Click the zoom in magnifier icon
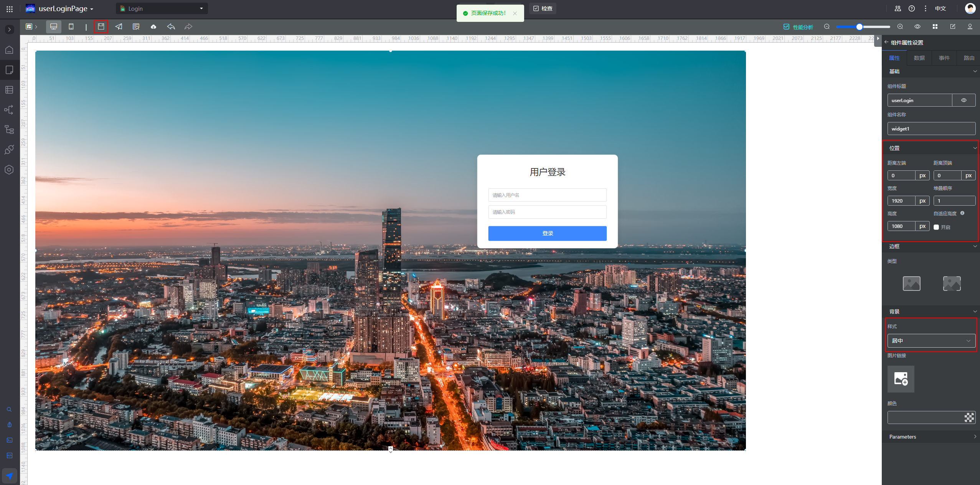This screenshot has width=980, height=485. (x=900, y=26)
